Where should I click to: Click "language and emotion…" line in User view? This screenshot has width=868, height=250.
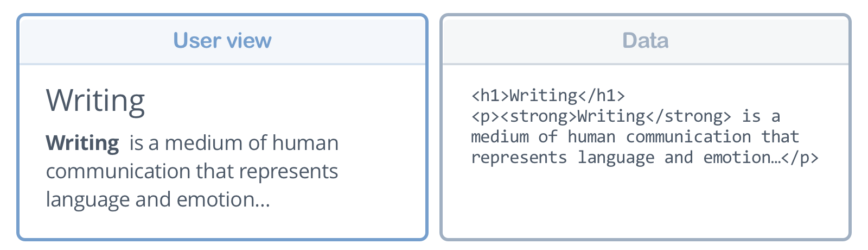tap(157, 200)
